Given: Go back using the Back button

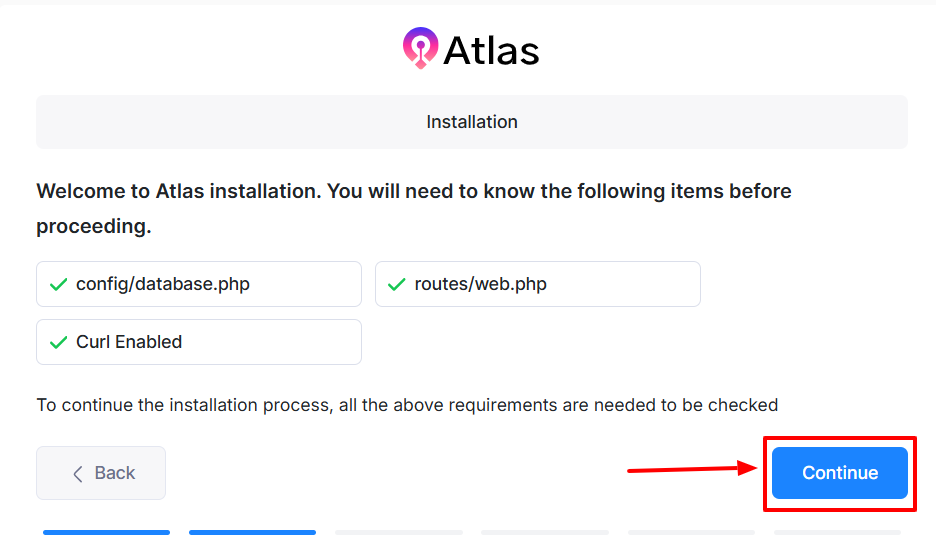Looking at the screenshot, I should (x=101, y=473).
